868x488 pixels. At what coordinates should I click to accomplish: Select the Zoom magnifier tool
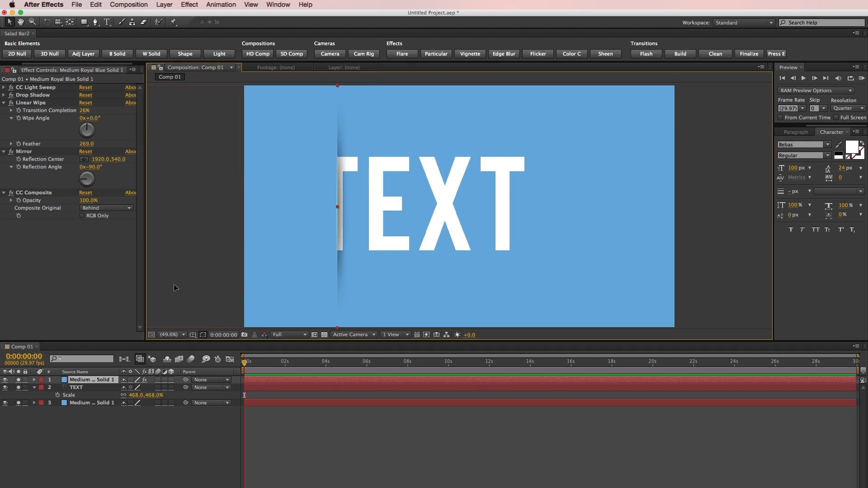(32, 22)
